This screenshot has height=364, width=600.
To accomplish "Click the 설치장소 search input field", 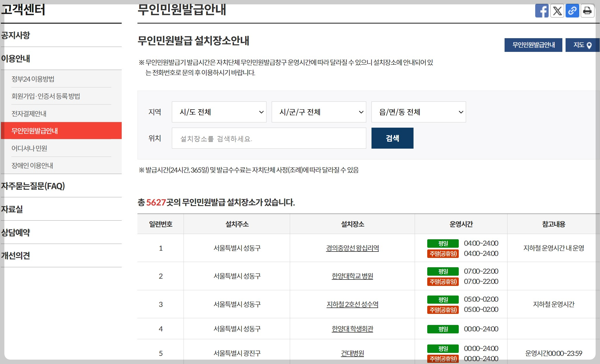I will (269, 138).
